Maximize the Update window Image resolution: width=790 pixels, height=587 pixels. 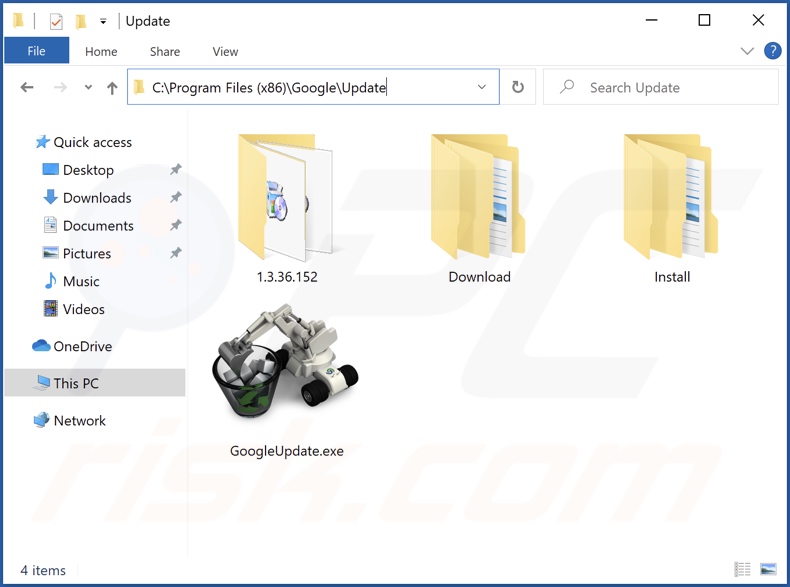coord(704,20)
